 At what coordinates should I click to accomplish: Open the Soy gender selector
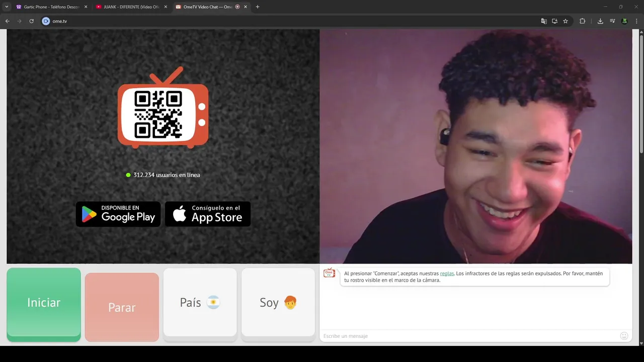point(278,304)
